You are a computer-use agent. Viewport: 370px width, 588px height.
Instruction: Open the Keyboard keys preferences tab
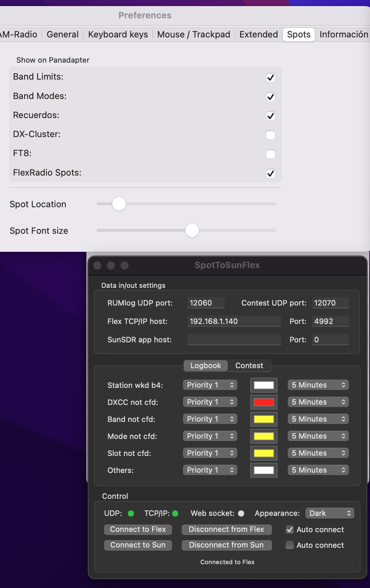(118, 34)
